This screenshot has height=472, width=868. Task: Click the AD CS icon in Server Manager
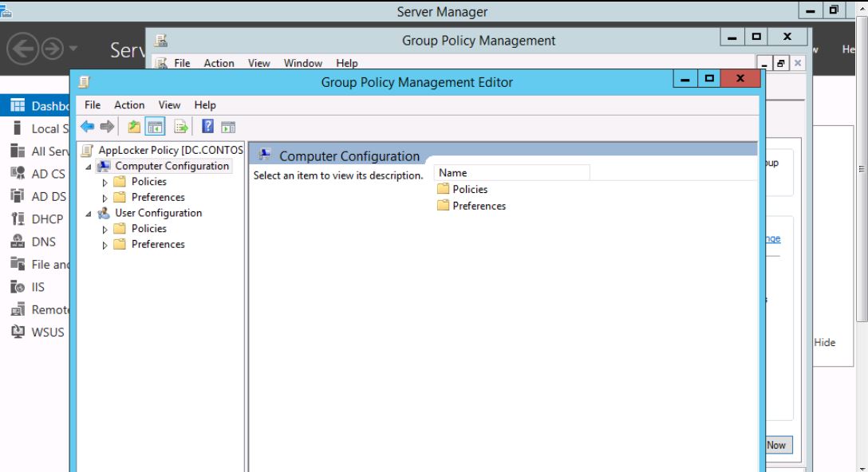(18, 174)
